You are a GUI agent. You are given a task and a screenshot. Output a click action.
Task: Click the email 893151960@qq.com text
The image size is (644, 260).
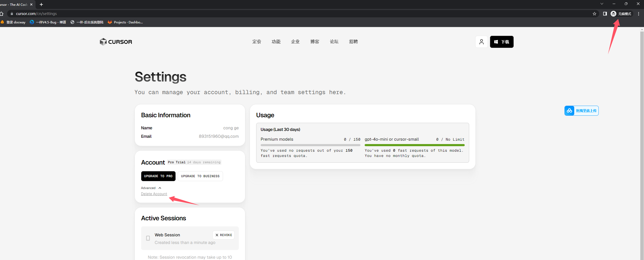coord(219,136)
